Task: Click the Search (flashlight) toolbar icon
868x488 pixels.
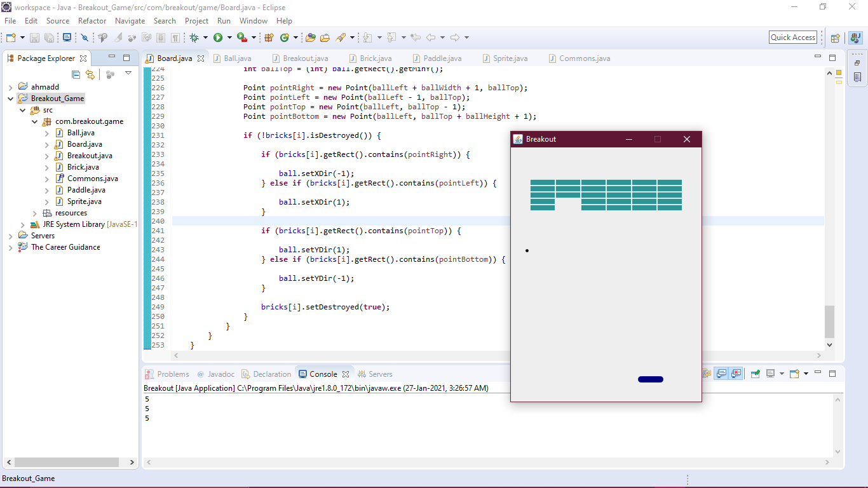Action: pos(339,37)
